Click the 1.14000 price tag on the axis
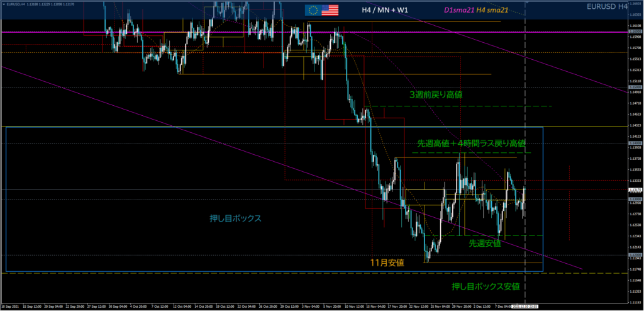644x311 pixels. pos(635,143)
